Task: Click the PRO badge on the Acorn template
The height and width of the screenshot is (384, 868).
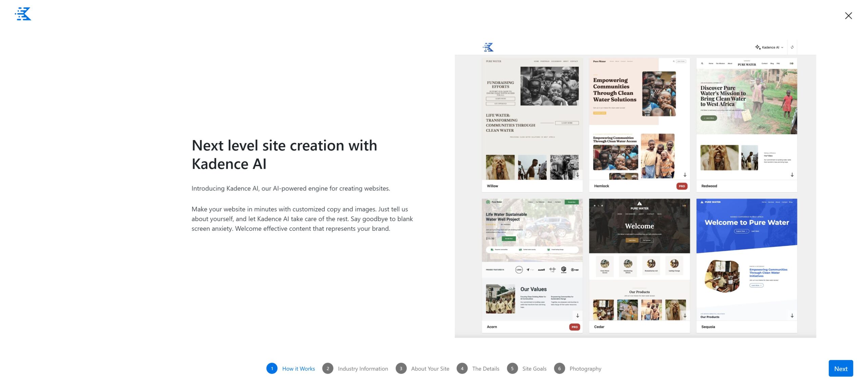Action: pos(574,326)
